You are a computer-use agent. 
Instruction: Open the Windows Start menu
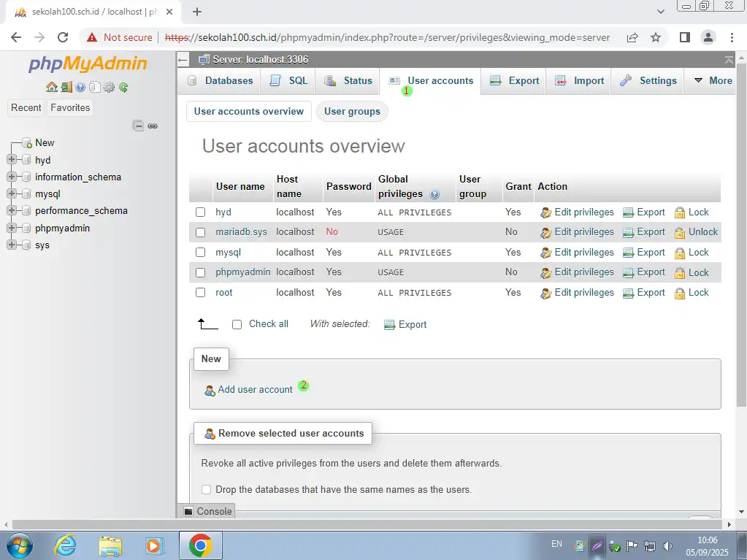[x=20, y=545]
